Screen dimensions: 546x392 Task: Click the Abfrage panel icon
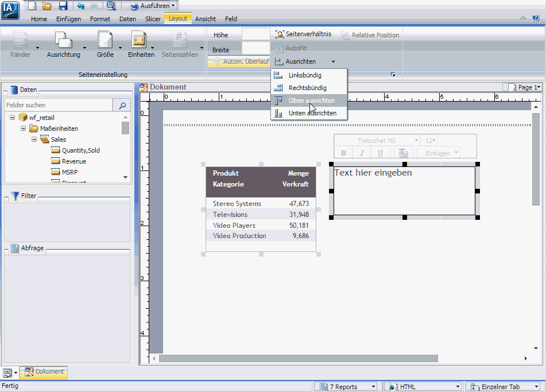14,248
